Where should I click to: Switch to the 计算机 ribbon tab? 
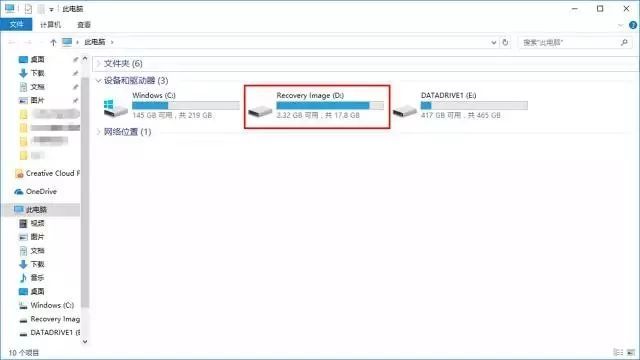pyautogui.click(x=50, y=25)
